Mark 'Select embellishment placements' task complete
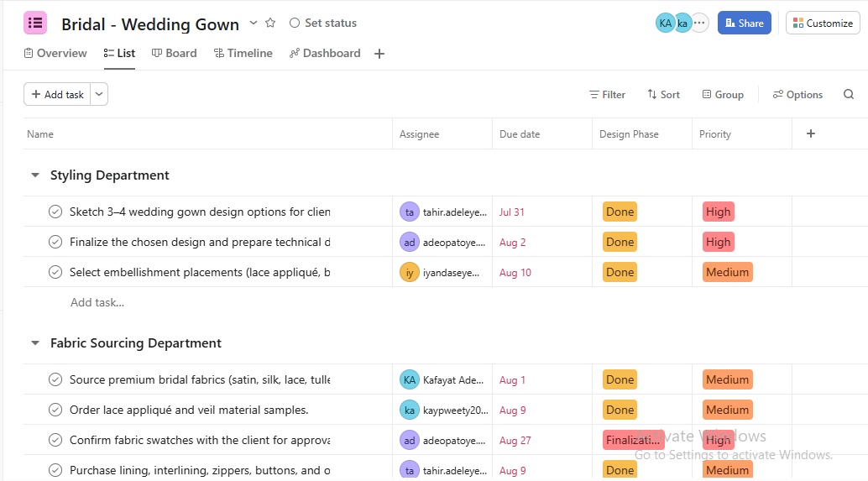 (55, 272)
